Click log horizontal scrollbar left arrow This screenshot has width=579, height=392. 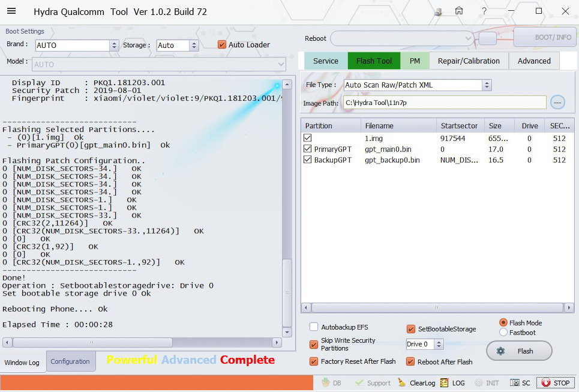(7, 343)
